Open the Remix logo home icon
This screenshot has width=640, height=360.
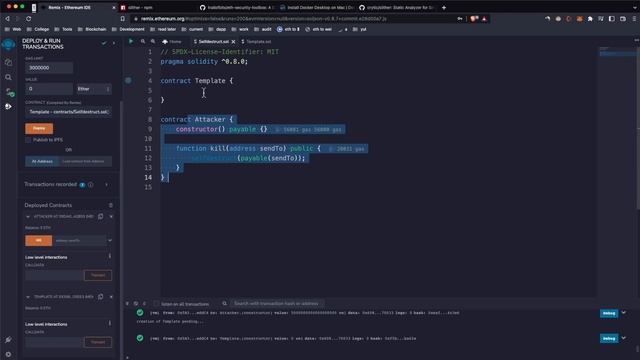pos(8,44)
